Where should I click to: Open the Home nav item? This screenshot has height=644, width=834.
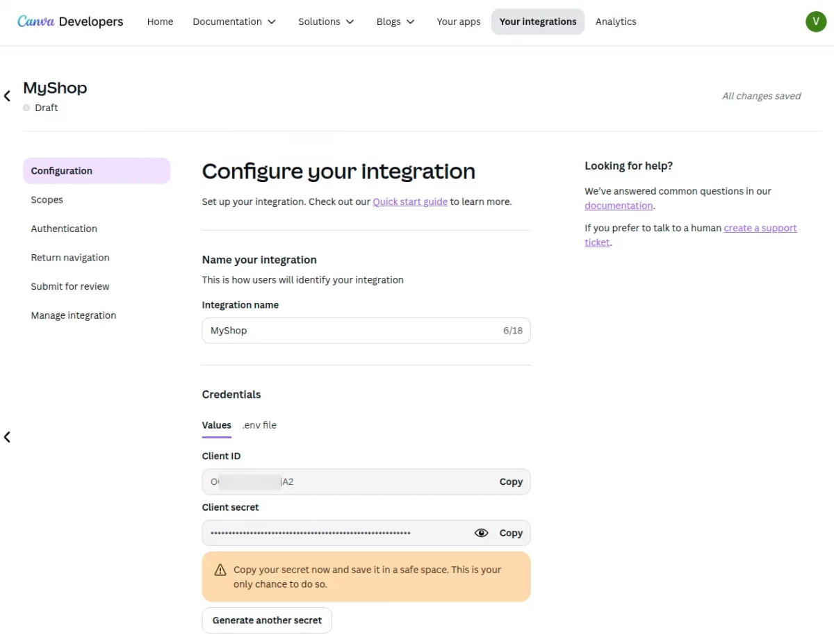(x=160, y=22)
